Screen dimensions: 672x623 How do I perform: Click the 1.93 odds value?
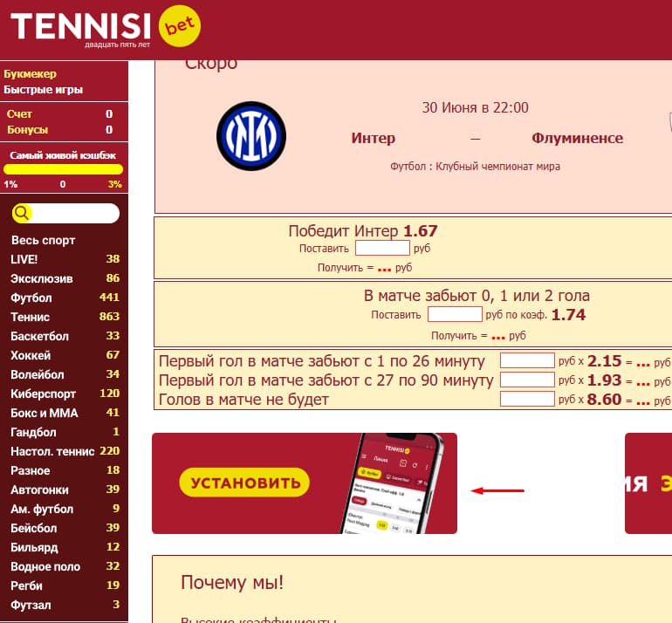pyautogui.click(x=604, y=380)
